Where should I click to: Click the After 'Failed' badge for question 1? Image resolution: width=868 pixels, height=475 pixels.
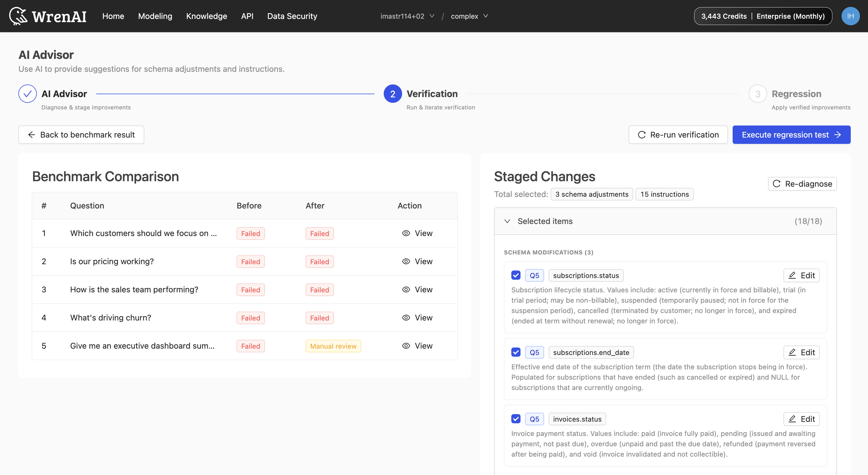pos(319,234)
